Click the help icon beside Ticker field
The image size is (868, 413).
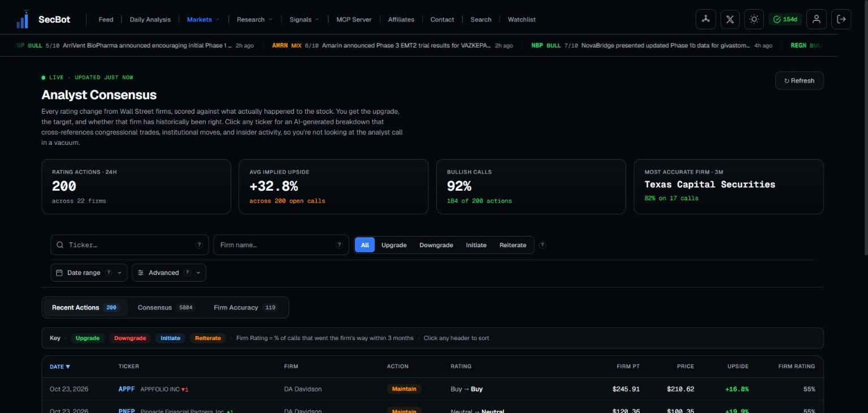tap(199, 245)
